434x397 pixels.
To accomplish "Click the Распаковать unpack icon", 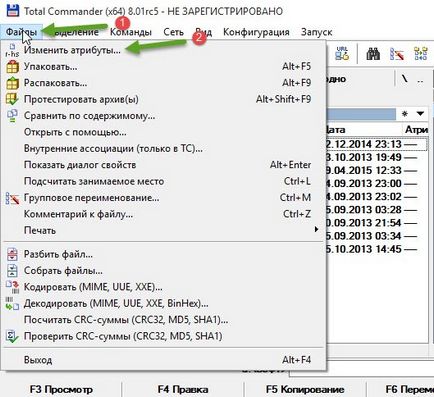I will point(12,83).
